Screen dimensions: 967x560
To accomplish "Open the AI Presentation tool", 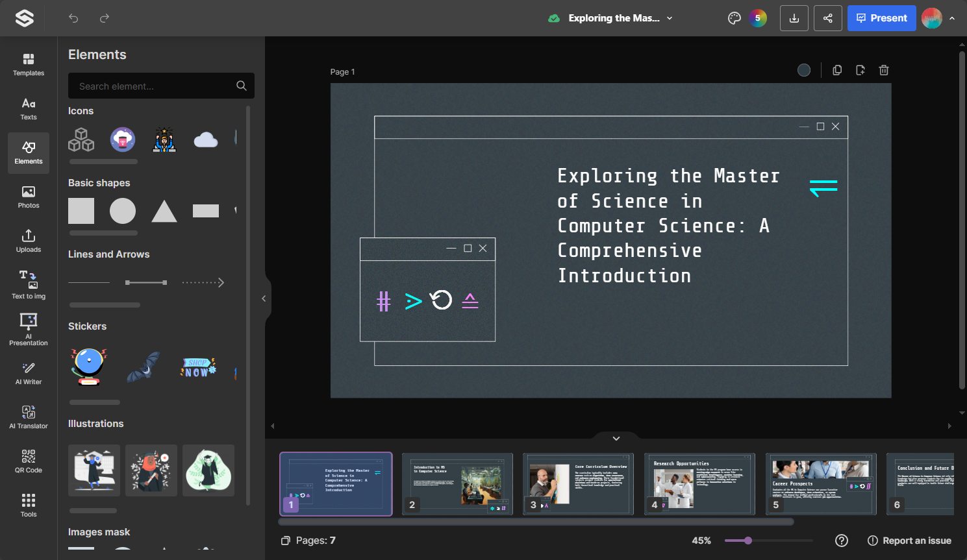I will 29,330.
